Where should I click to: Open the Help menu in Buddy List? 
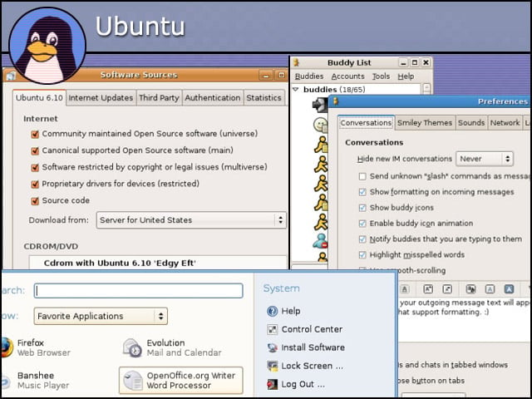[x=406, y=76]
